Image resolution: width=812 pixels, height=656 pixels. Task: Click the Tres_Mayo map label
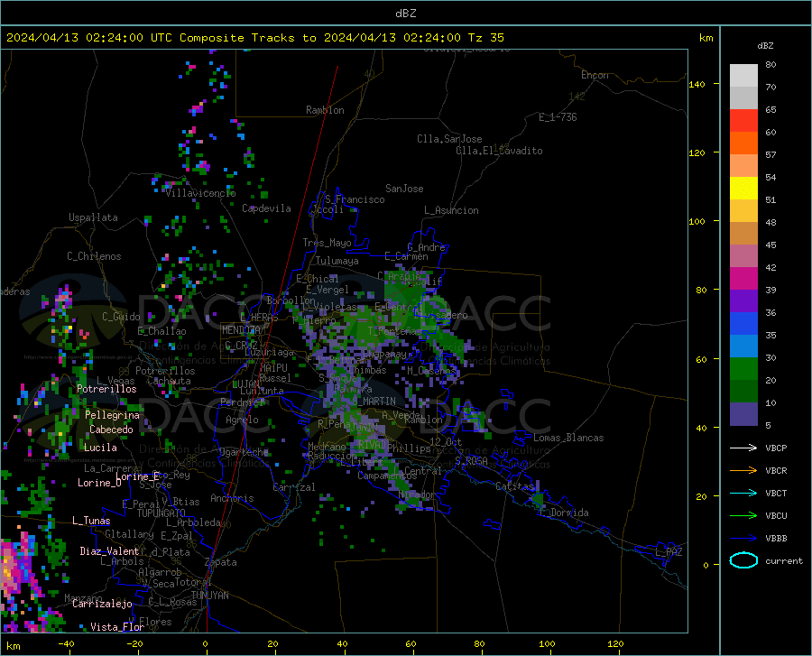coord(327,243)
